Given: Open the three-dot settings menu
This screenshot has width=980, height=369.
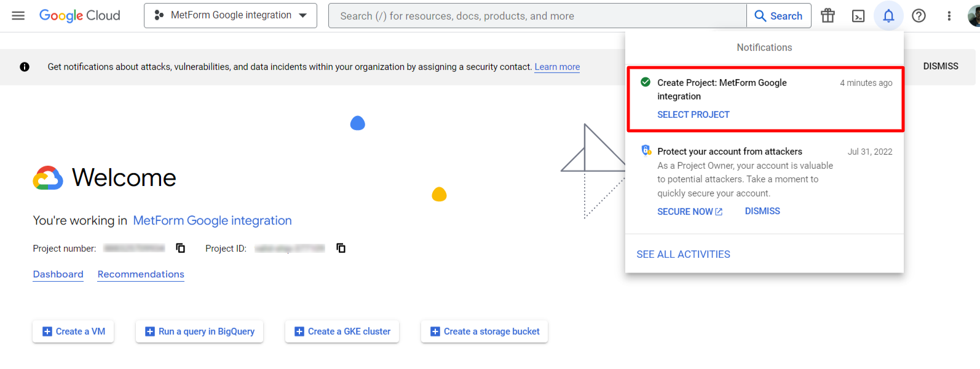Looking at the screenshot, I should point(949,15).
